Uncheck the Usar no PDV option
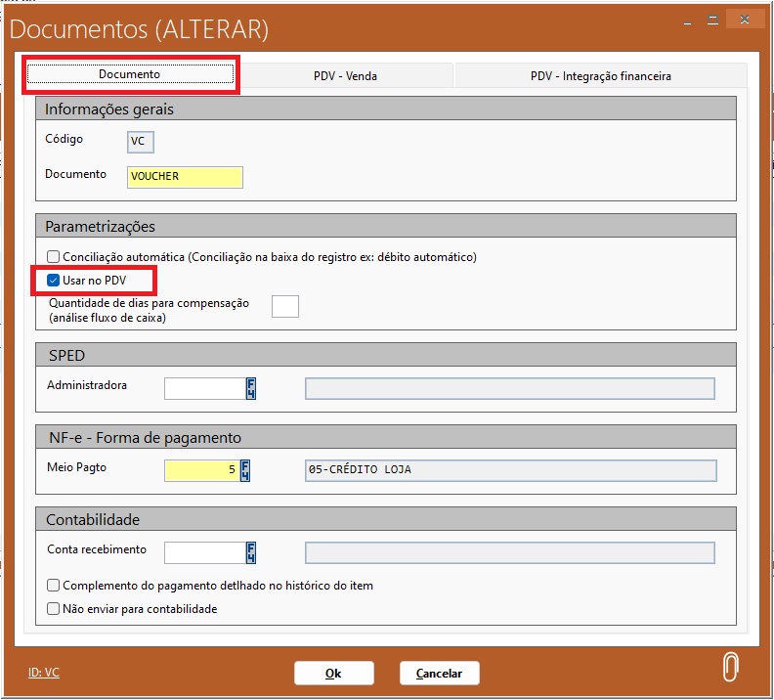The width and height of the screenshot is (774, 700). (54, 281)
